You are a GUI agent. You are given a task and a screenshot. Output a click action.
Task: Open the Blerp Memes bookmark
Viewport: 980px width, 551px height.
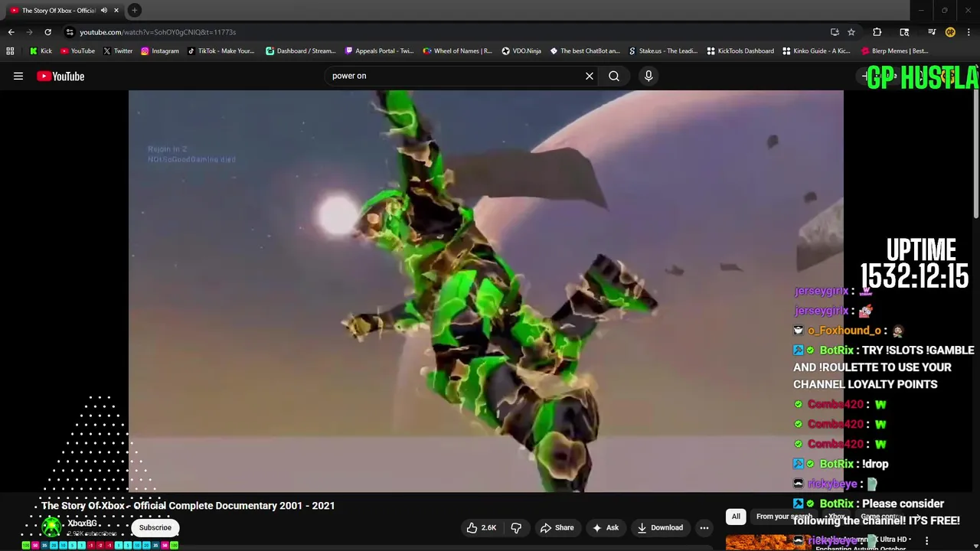coord(894,51)
